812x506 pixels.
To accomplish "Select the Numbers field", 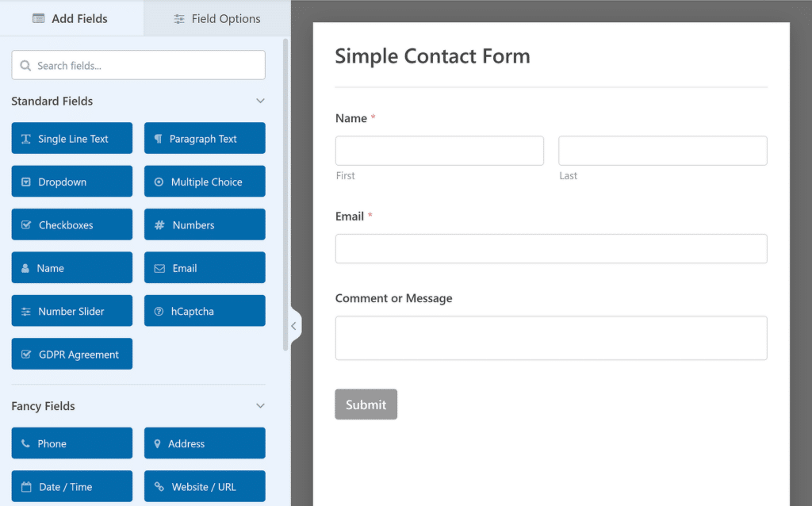I will [x=205, y=224].
